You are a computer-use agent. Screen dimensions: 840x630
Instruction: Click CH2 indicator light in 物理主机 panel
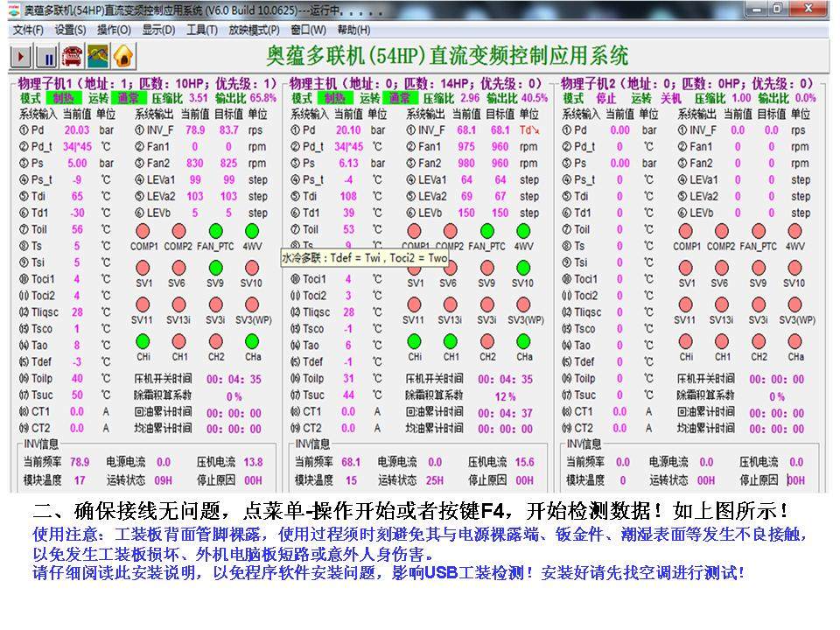pyautogui.click(x=487, y=341)
